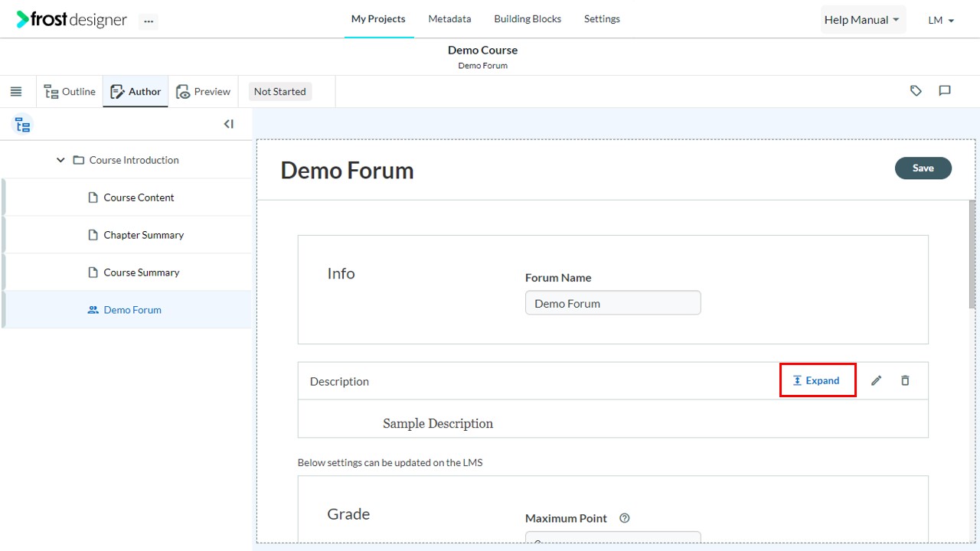Click the Not Started status badge
This screenshot has height=551, width=980.
tap(279, 92)
